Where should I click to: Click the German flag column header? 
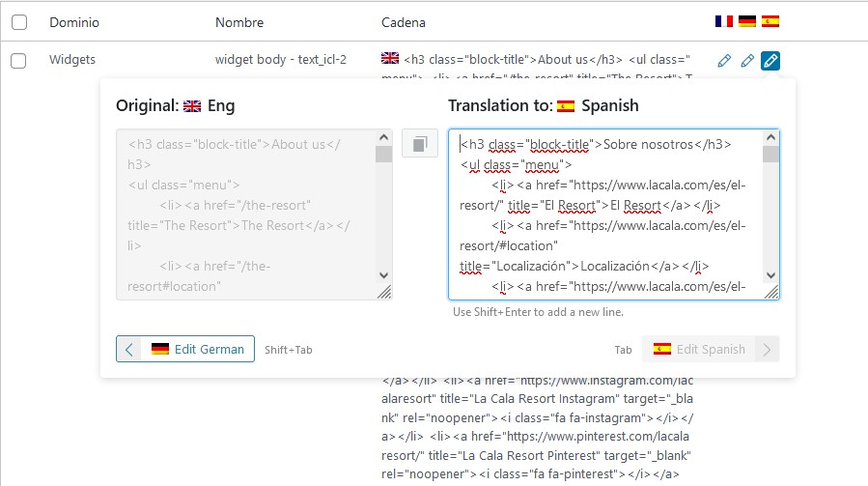747,21
